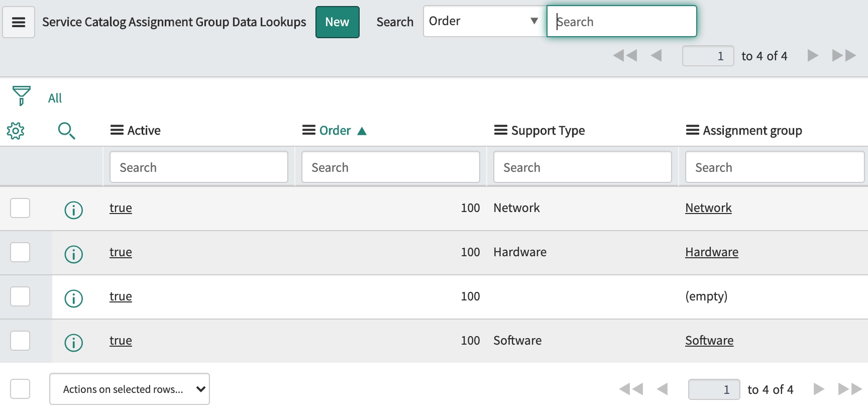Open the personalize list gear icon
This screenshot has width=868, height=415.
tap(16, 131)
